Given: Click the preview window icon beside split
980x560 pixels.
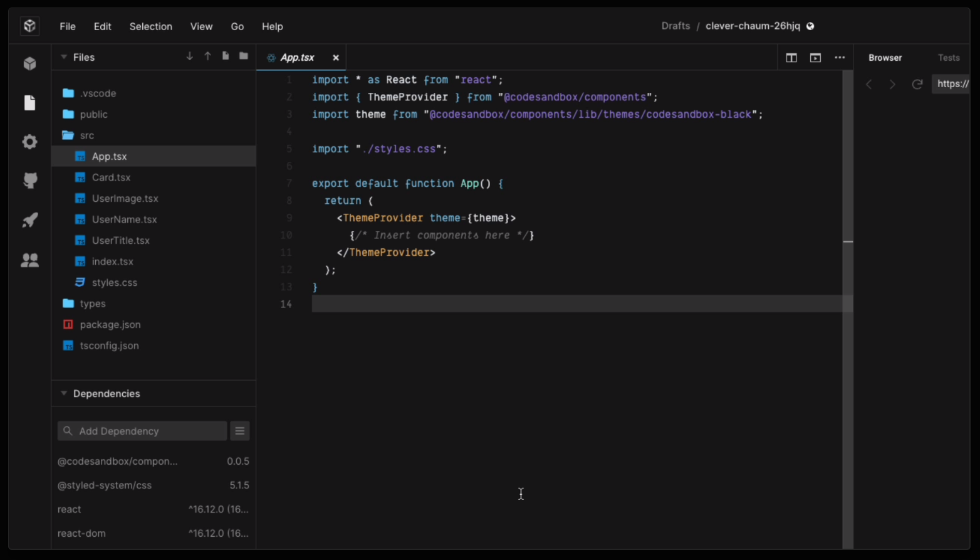Looking at the screenshot, I should 815,58.
